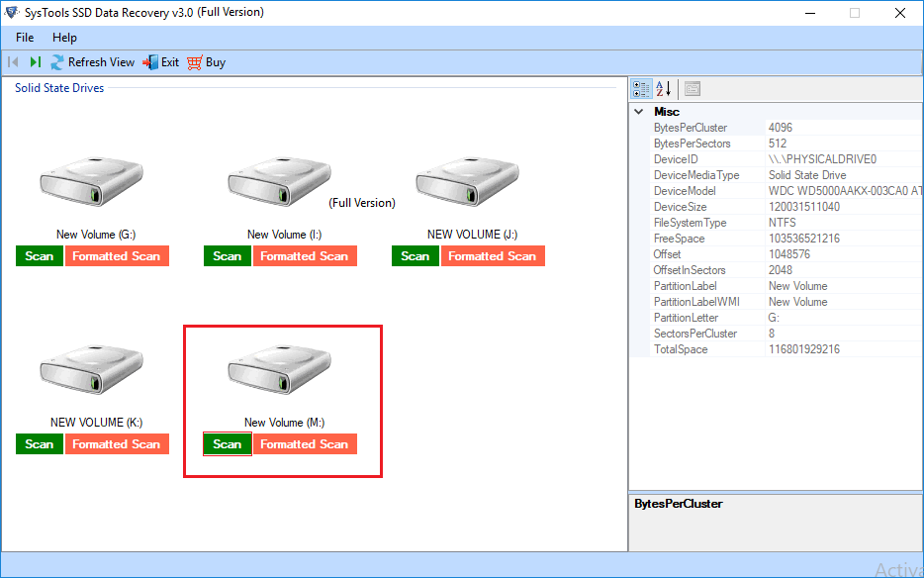Run Formatted Scan on New Volume (I:)
The image size is (924, 578).
click(x=305, y=256)
